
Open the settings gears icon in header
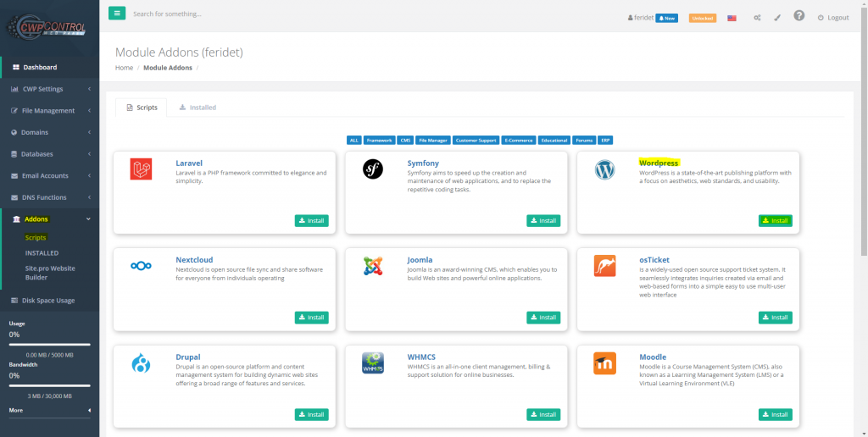coord(757,18)
